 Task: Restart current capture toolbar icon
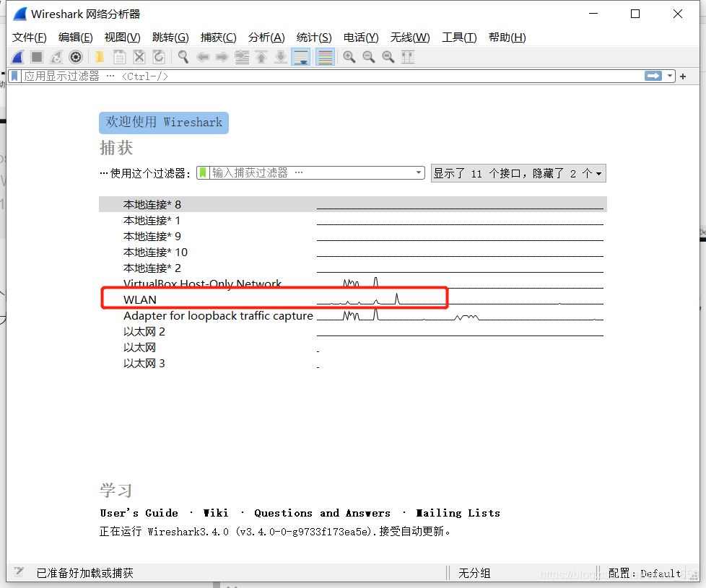point(56,57)
